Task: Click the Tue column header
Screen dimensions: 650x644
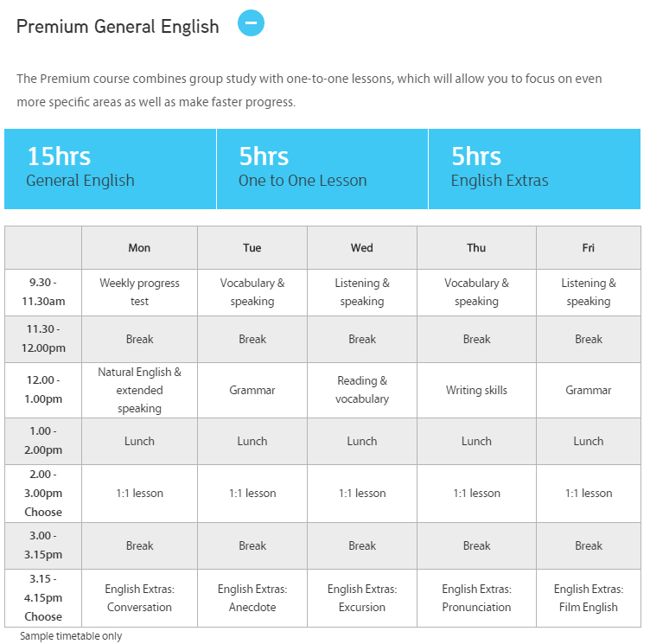Action: [252, 248]
